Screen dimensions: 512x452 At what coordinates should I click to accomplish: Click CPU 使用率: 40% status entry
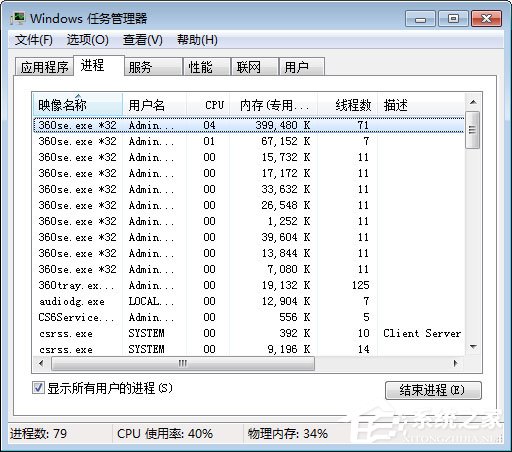pyautogui.click(x=165, y=434)
